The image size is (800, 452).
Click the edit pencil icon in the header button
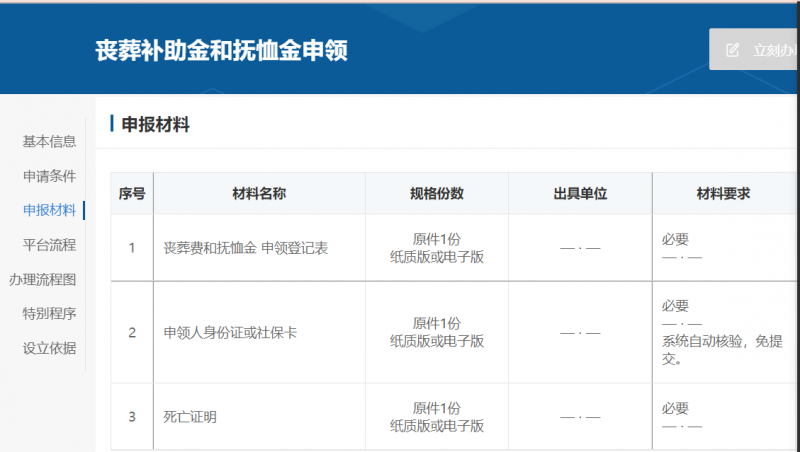point(732,50)
